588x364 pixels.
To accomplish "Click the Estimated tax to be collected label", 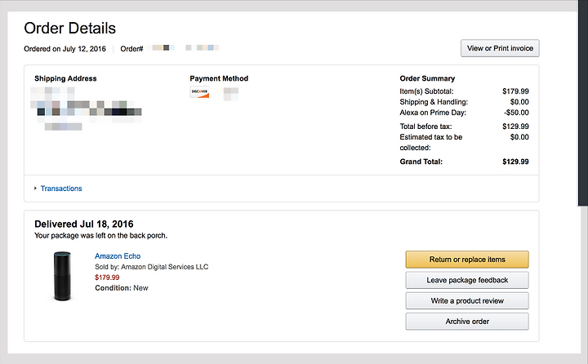I will [431, 142].
